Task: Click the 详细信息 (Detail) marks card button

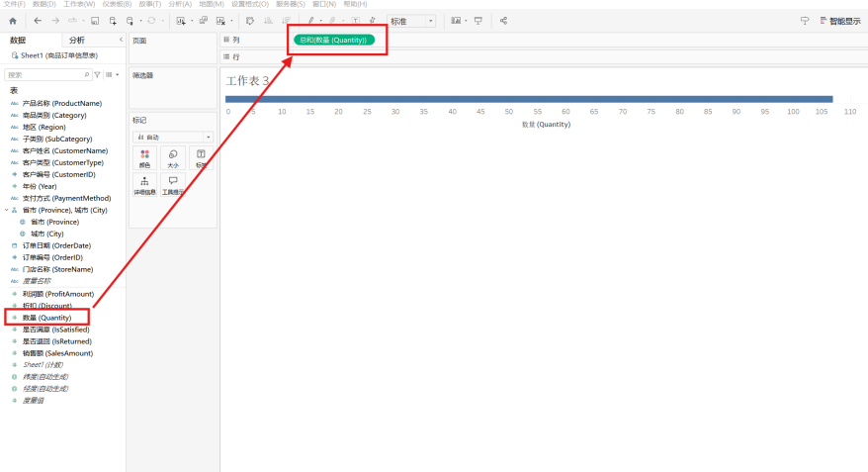Action: pos(145,186)
